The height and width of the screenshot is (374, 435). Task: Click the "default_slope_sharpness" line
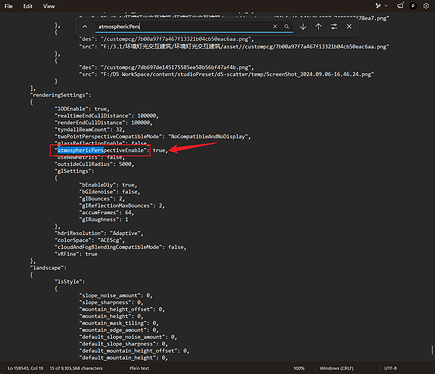[124, 344]
